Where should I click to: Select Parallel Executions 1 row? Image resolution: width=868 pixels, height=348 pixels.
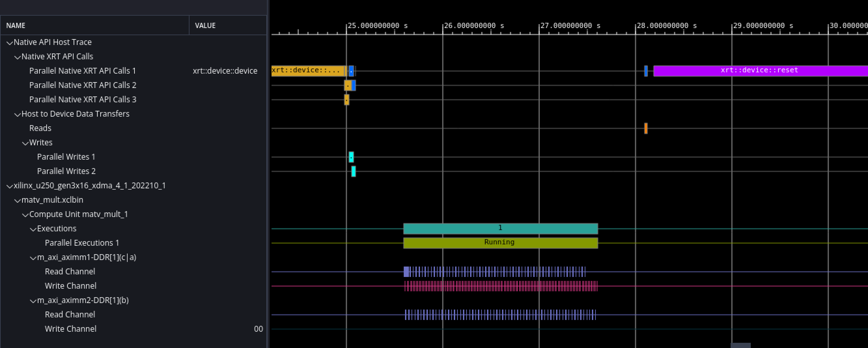[134, 243]
